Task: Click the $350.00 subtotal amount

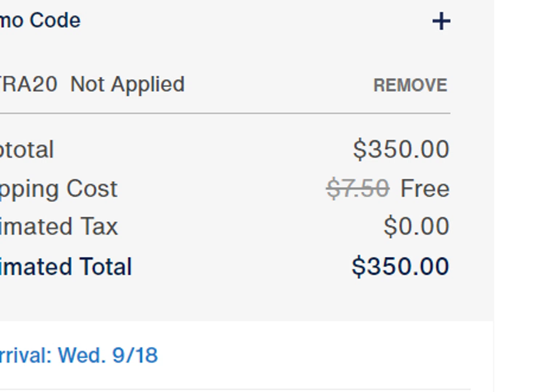Action: [401, 149]
